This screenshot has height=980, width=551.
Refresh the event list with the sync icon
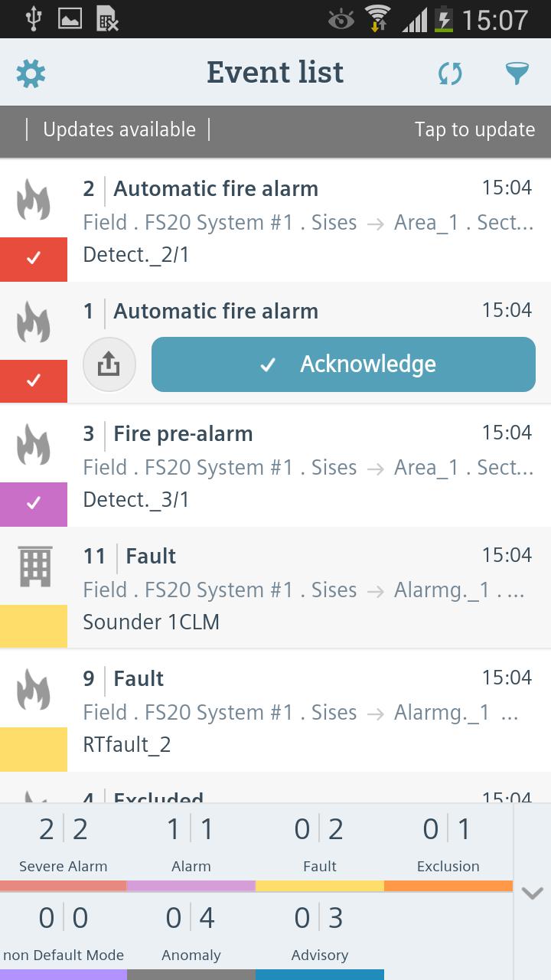450,73
